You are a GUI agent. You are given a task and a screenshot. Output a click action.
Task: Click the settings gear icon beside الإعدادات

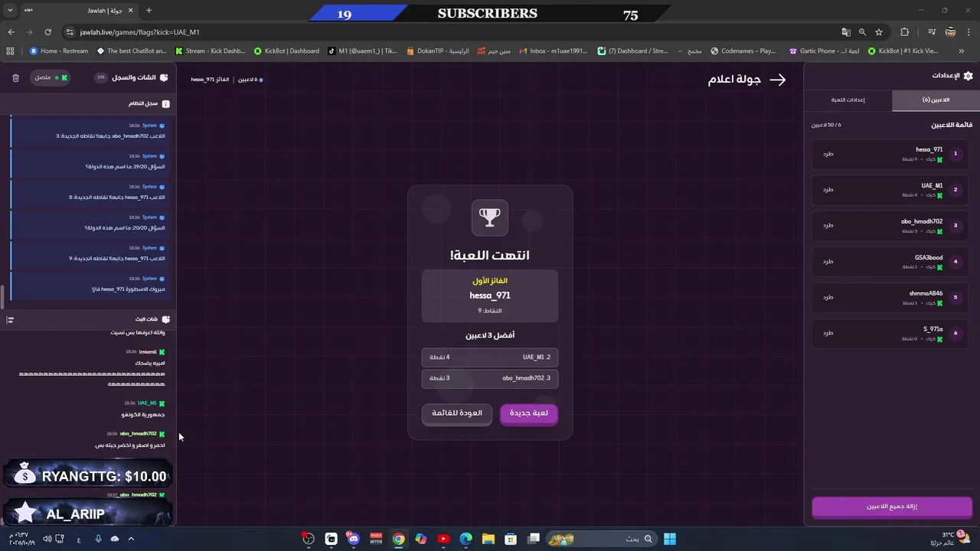(x=968, y=76)
